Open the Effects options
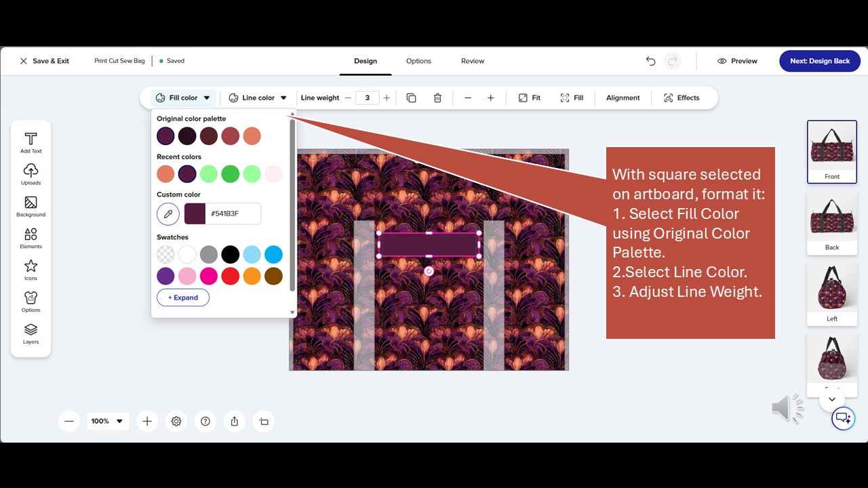This screenshot has height=488, width=868. click(682, 98)
